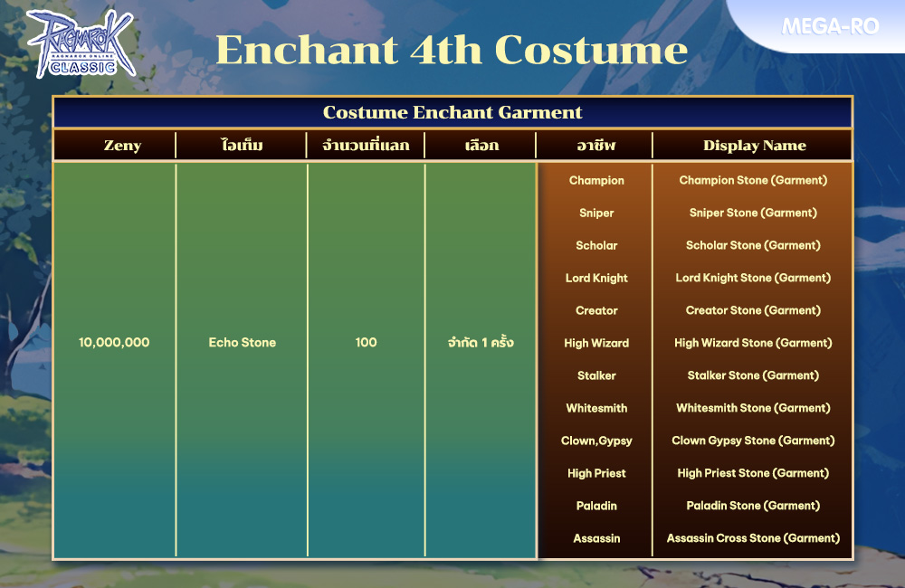
Task: Select the Costume Enchant Garment header
Action: [452, 112]
